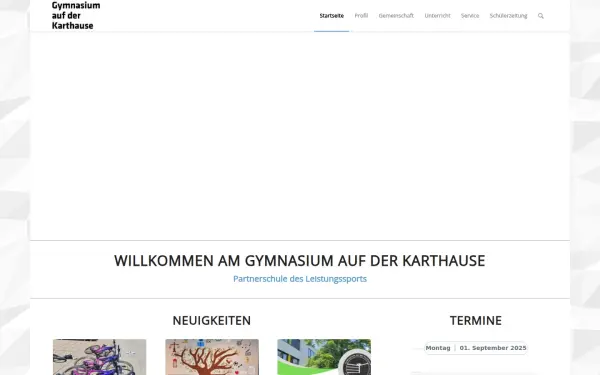Click the Gymnasium auf der Karthause logo
Viewport: 600px width, 375px height.
tap(76, 15)
